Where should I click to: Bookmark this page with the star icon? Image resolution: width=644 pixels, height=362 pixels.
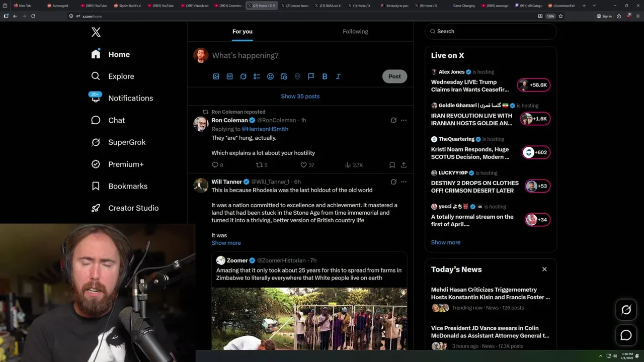[x=560, y=16]
